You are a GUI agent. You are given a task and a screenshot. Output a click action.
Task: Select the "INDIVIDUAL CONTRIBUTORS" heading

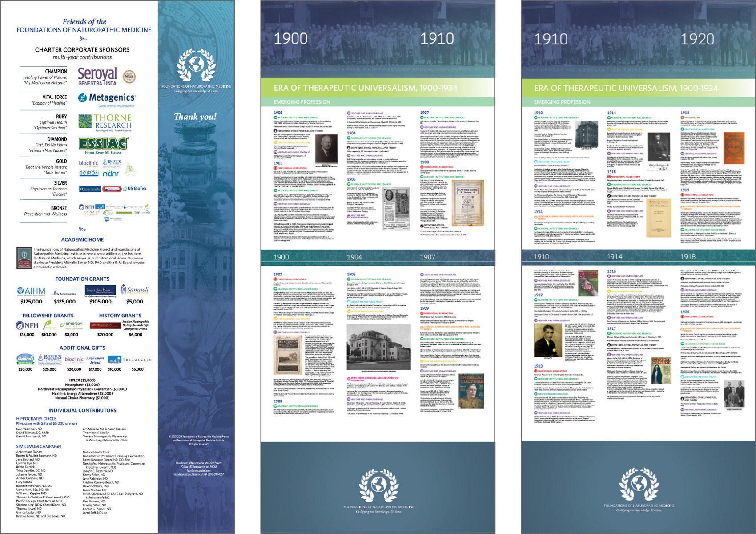point(82,410)
